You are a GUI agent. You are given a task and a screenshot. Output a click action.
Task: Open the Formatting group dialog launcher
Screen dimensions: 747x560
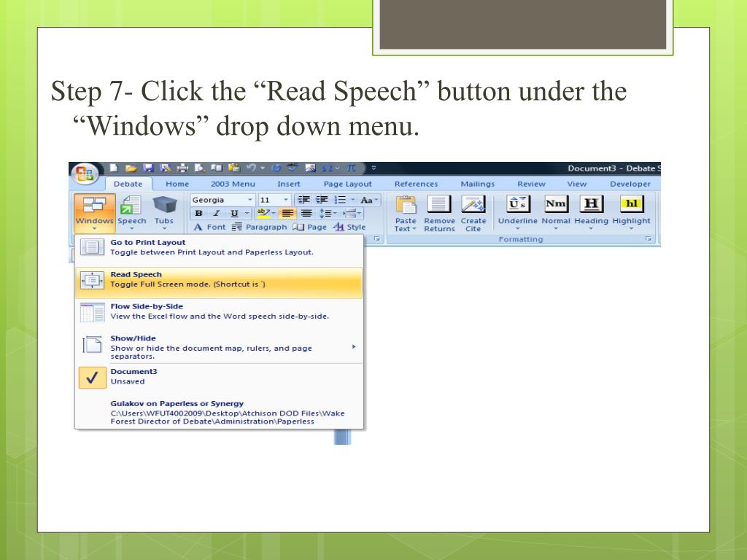[649, 239]
